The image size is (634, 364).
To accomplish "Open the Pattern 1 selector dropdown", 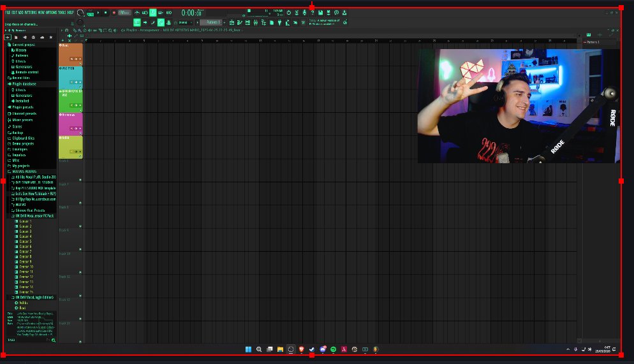I will point(212,22).
